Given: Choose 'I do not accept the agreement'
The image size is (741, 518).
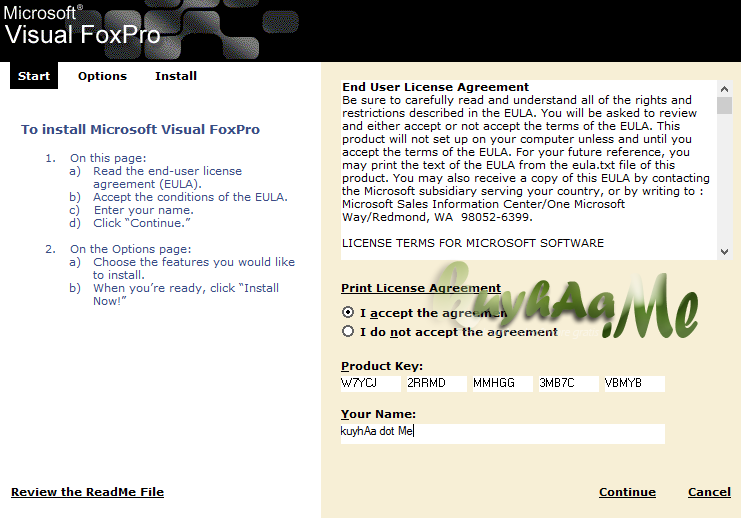Looking at the screenshot, I should pyautogui.click(x=348, y=331).
